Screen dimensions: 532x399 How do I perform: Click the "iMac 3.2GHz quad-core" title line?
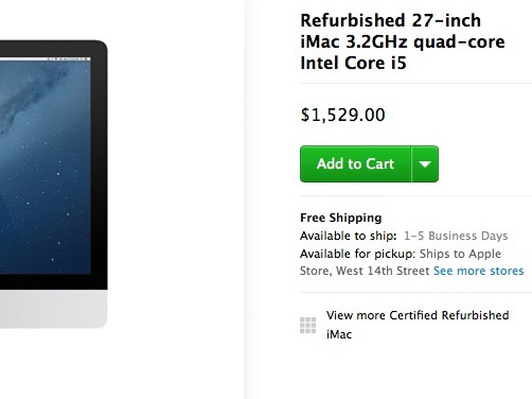(402, 42)
